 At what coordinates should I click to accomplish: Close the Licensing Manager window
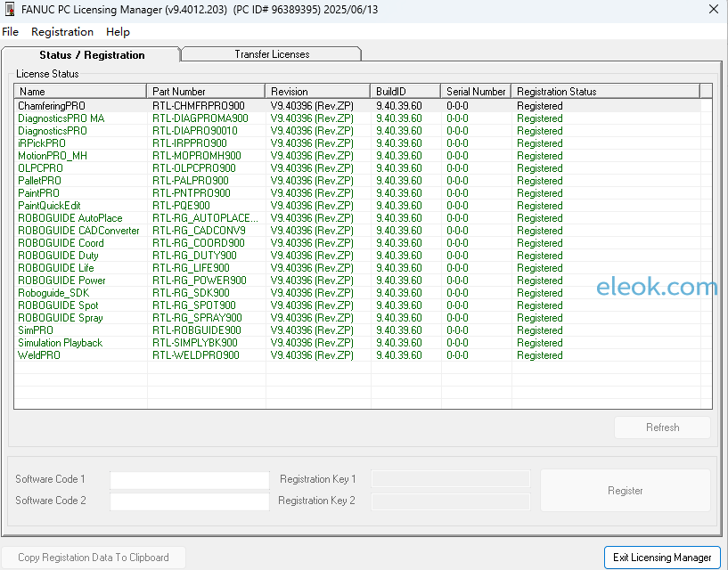coord(714,9)
